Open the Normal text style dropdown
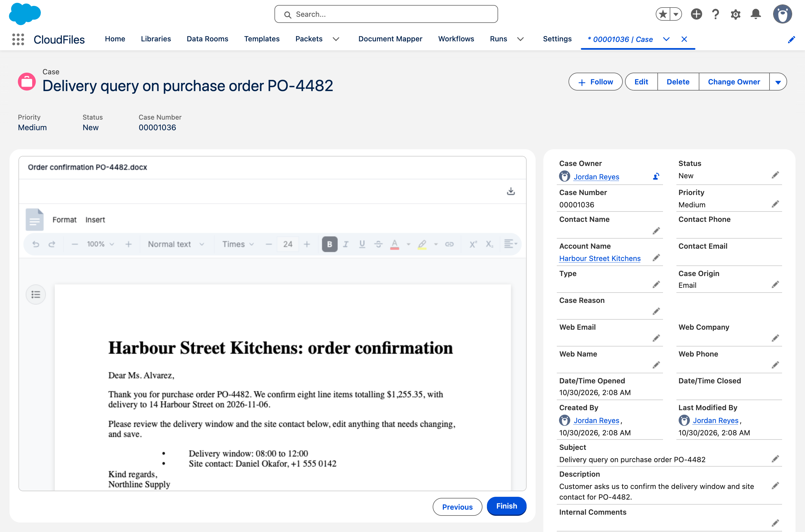This screenshot has height=532, width=805. pos(176,244)
